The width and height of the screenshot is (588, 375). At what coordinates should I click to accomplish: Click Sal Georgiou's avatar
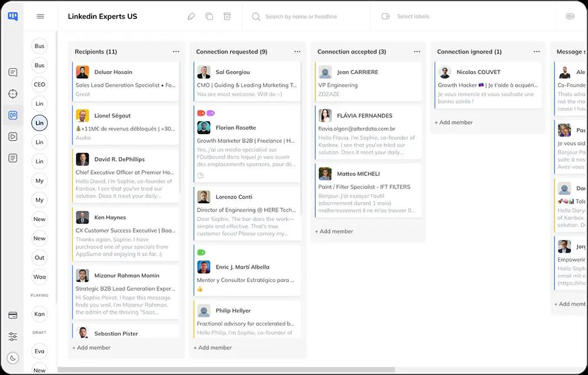coord(203,72)
